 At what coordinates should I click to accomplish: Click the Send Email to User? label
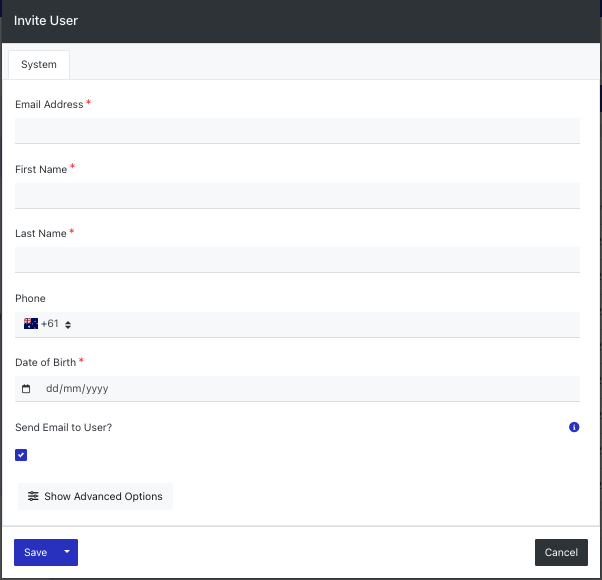click(63, 427)
